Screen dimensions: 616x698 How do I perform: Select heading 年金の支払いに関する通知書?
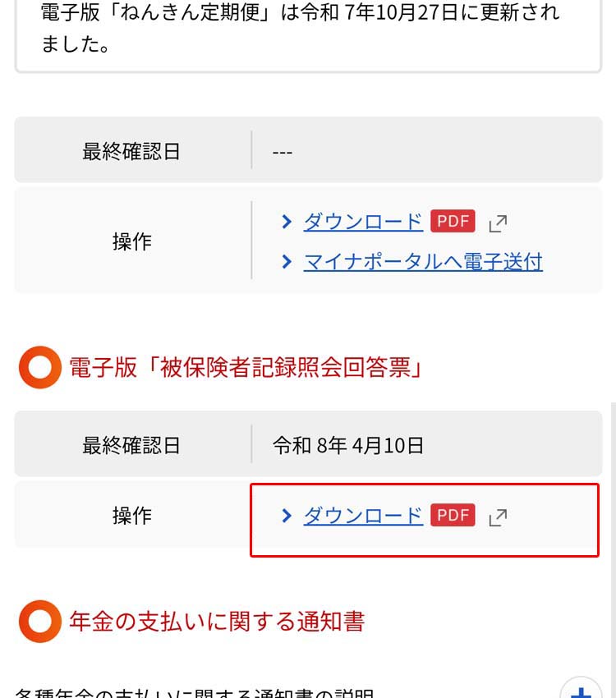217,621
